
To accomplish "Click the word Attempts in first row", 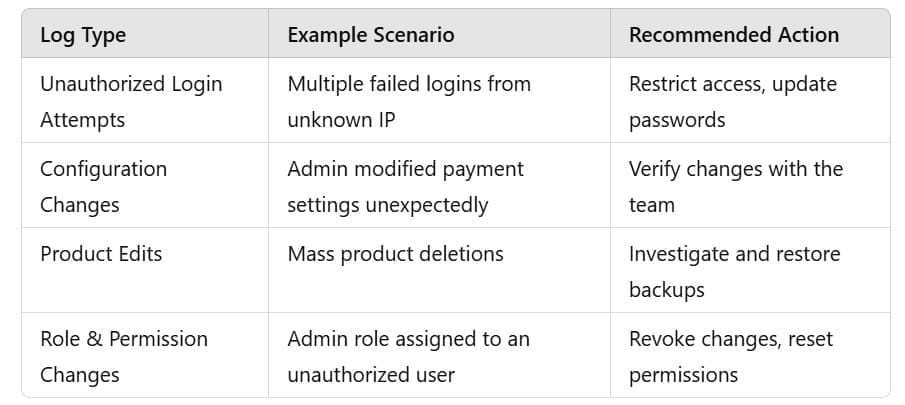I will click(83, 121).
